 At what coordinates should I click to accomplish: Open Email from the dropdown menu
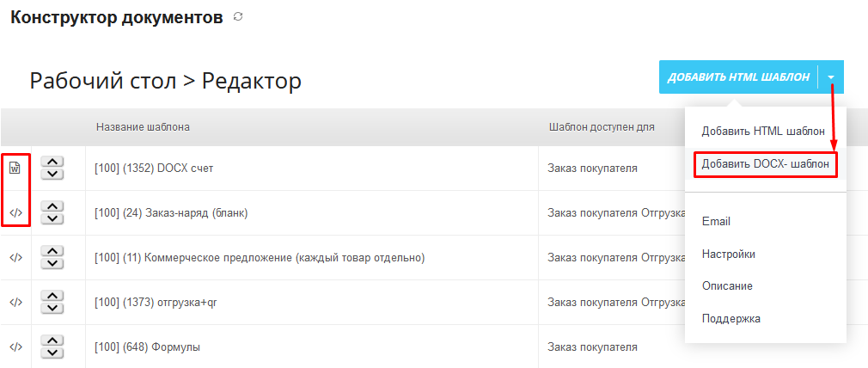coord(716,221)
